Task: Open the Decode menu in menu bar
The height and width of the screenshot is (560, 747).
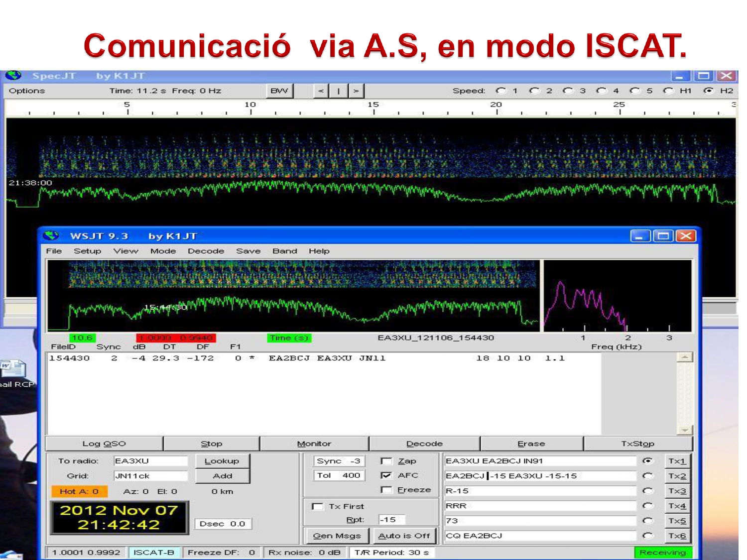Action: coord(206,251)
